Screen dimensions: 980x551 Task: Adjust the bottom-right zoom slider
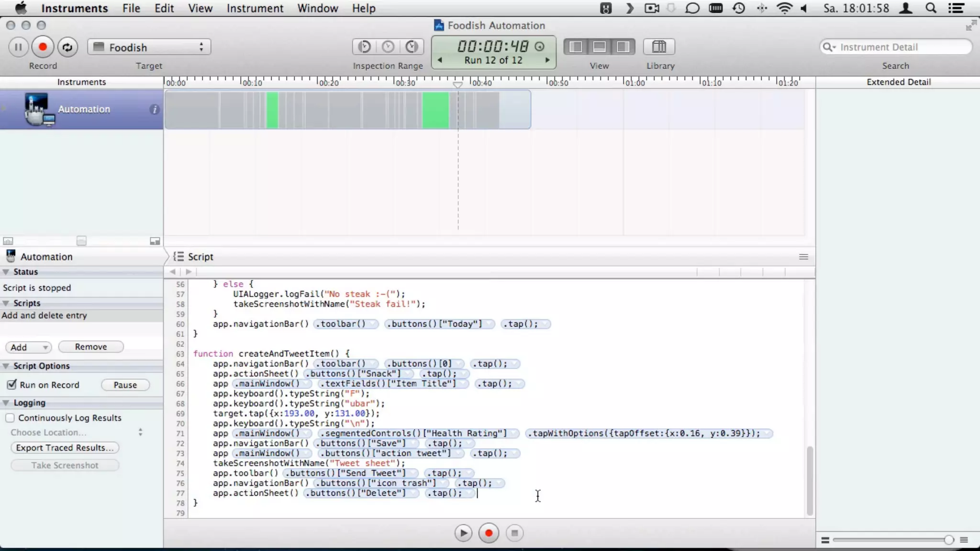948,540
